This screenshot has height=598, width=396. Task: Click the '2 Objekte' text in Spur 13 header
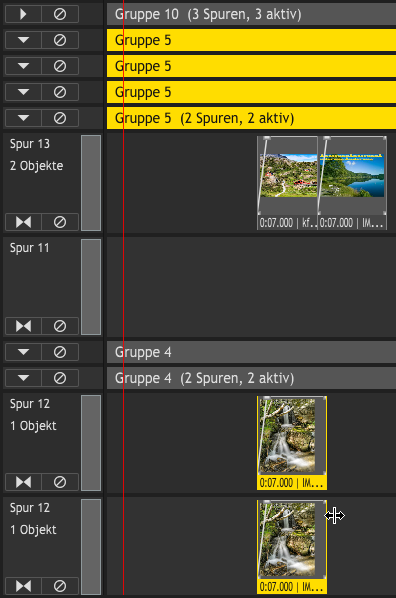[37, 166]
